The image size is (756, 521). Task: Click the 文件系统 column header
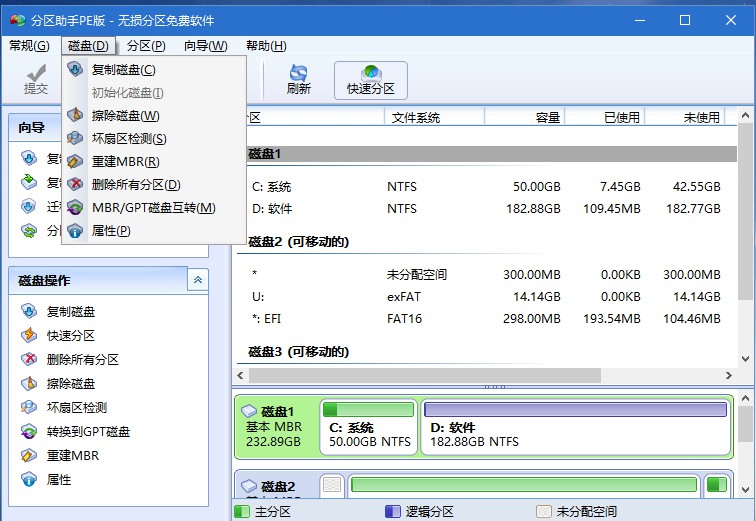pyautogui.click(x=434, y=117)
